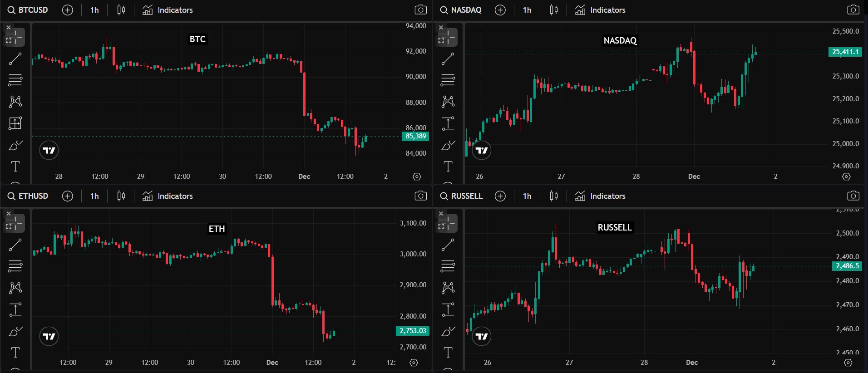Select pattern tool in ETHUSD chart
The image size is (868, 373).
point(15,288)
